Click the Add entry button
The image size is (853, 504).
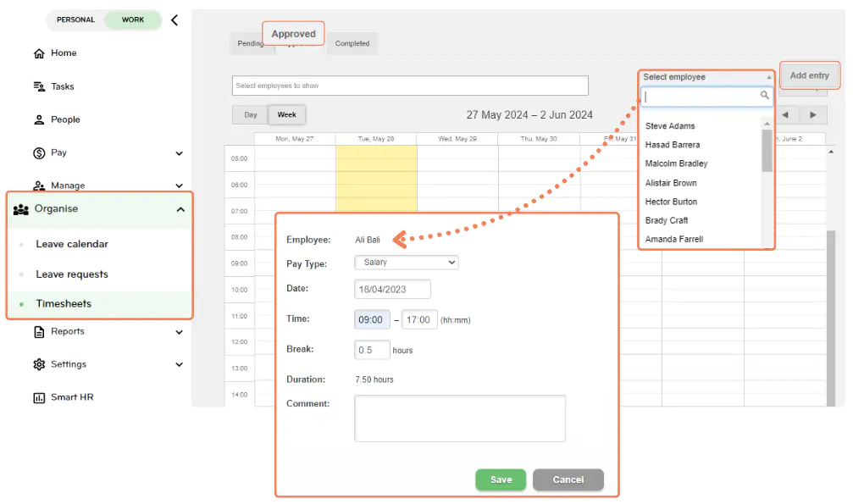810,75
